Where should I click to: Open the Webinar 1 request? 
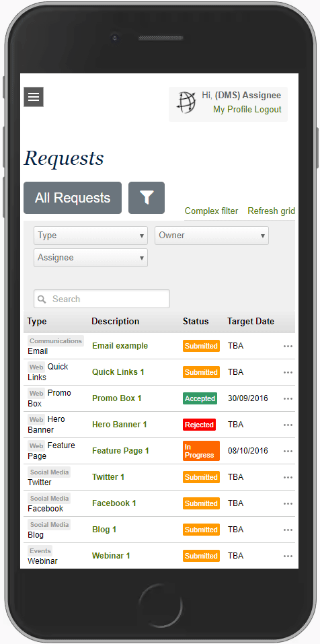(111, 556)
